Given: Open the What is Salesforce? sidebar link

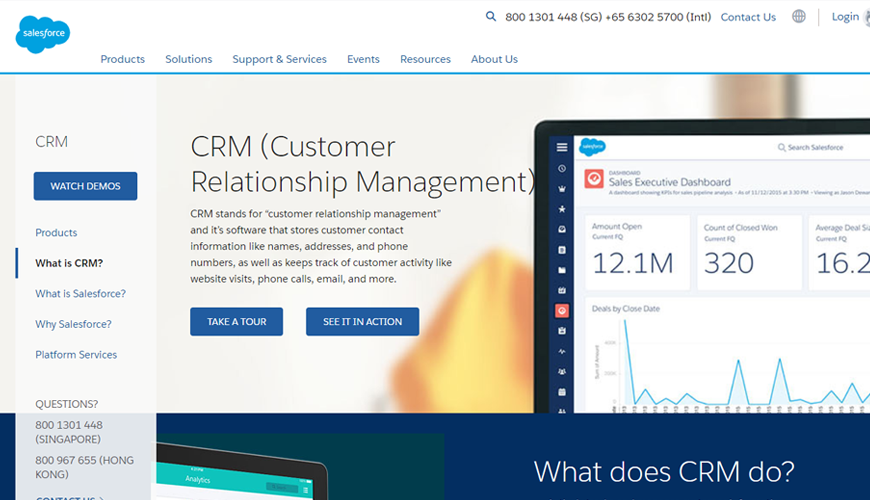Looking at the screenshot, I should pyautogui.click(x=80, y=294).
